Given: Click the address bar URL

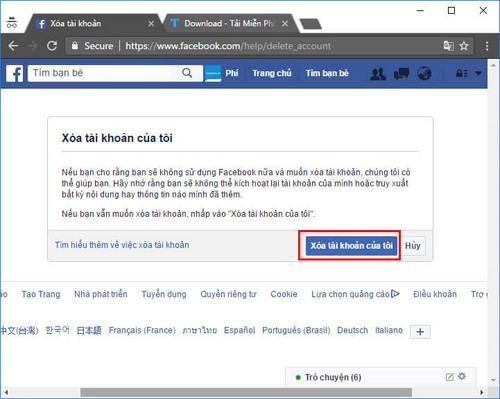Looking at the screenshot, I should pos(228,46).
